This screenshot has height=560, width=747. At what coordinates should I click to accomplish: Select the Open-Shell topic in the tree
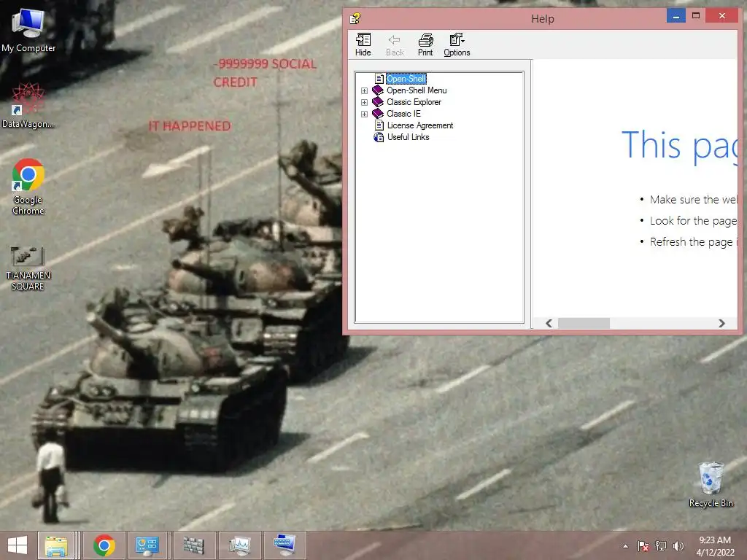(406, 79)
